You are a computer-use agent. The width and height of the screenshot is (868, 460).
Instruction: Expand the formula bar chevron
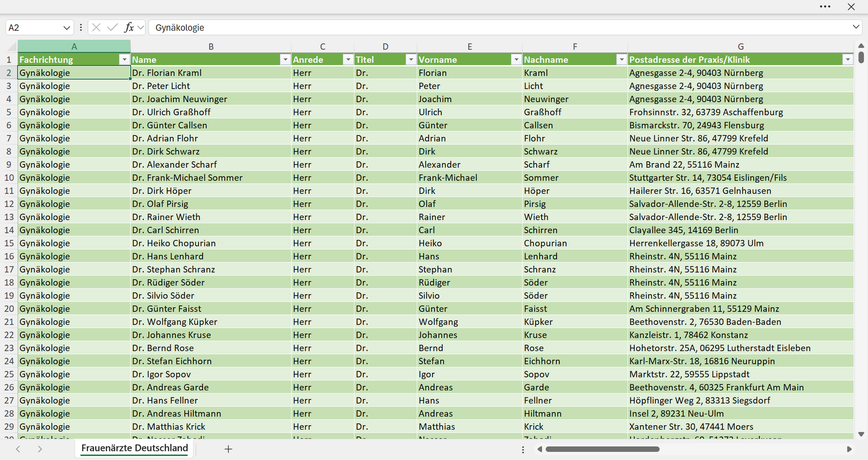856,27
